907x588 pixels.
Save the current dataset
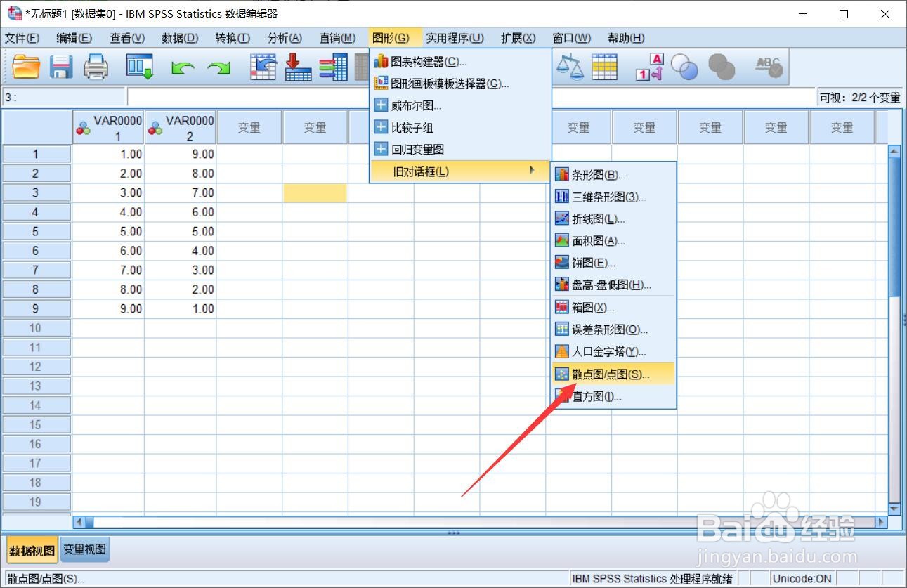(x=61, y=67)
